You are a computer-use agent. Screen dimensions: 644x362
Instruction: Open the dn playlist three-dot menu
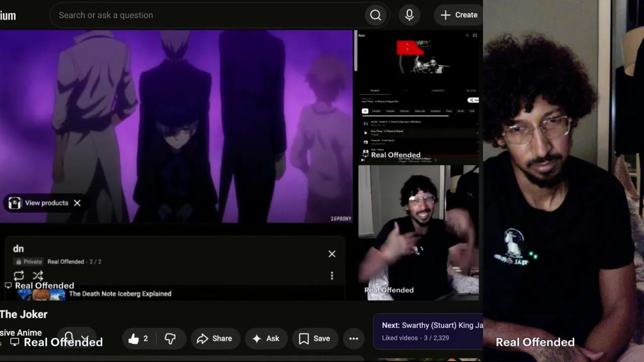[x=332, y=276]
